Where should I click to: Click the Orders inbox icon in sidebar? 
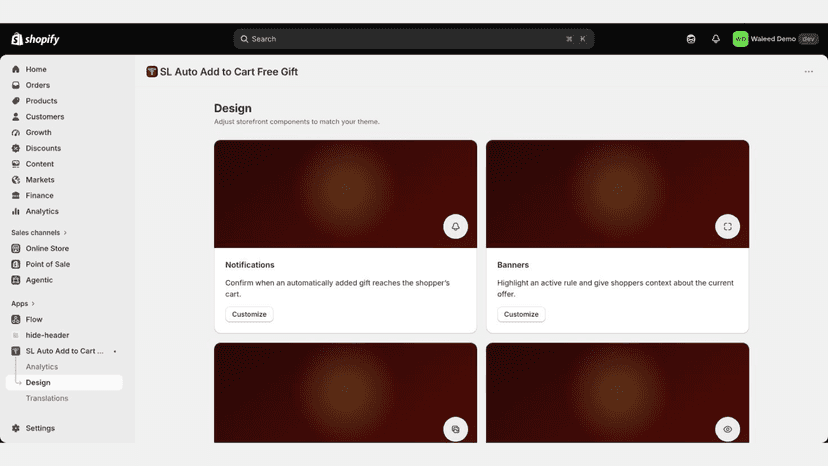pos(16,85)
